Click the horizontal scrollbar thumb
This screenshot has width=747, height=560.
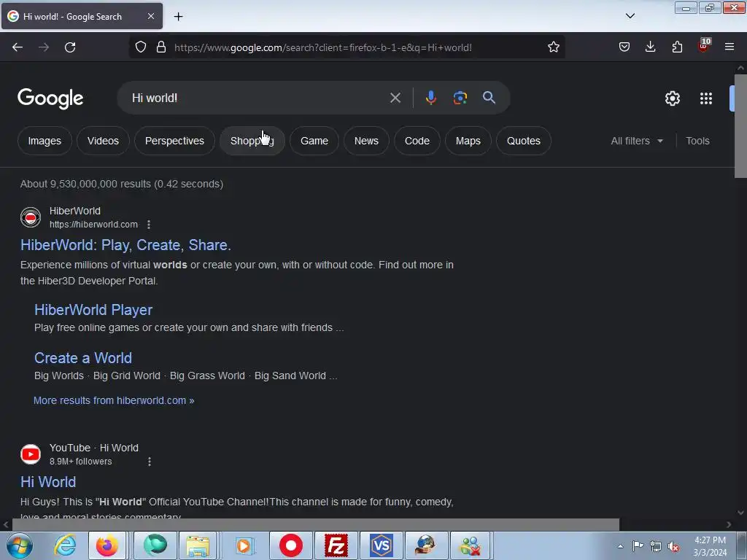pos(315,525)
